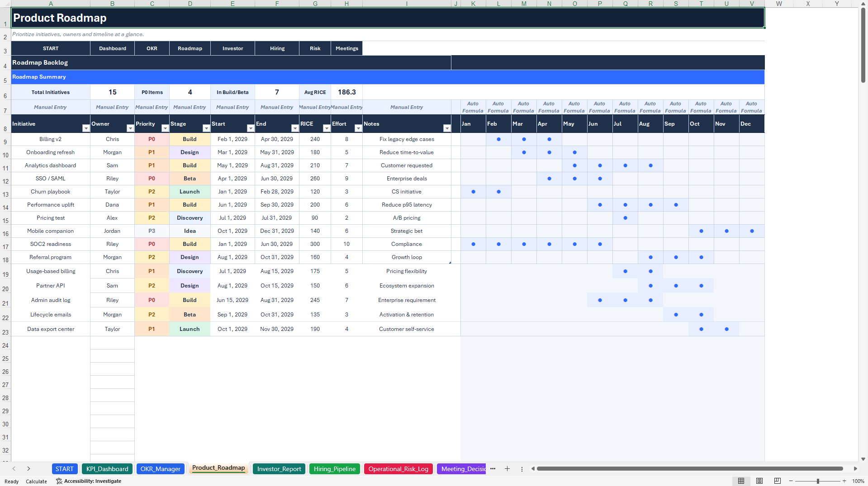Select the Product_Roadmap sheet tab

(218, 468)
